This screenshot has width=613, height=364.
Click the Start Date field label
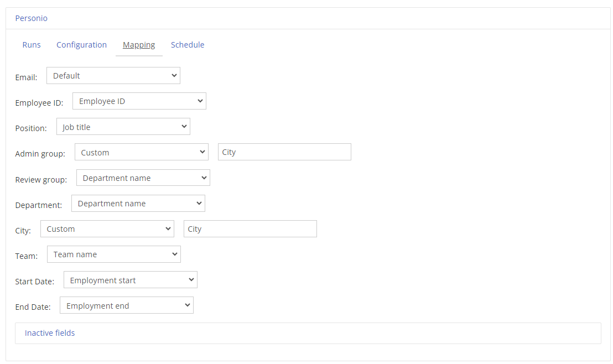(35, 282)
